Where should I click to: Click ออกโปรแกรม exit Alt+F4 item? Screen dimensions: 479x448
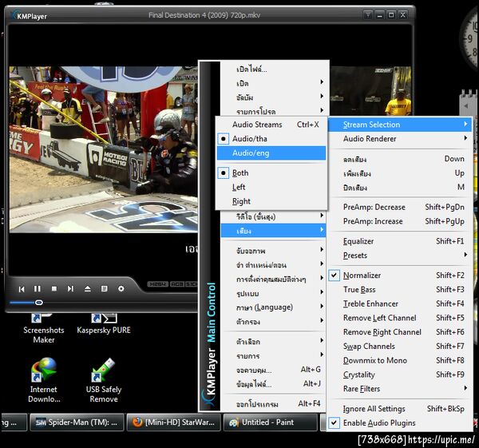tap(273, 404)
